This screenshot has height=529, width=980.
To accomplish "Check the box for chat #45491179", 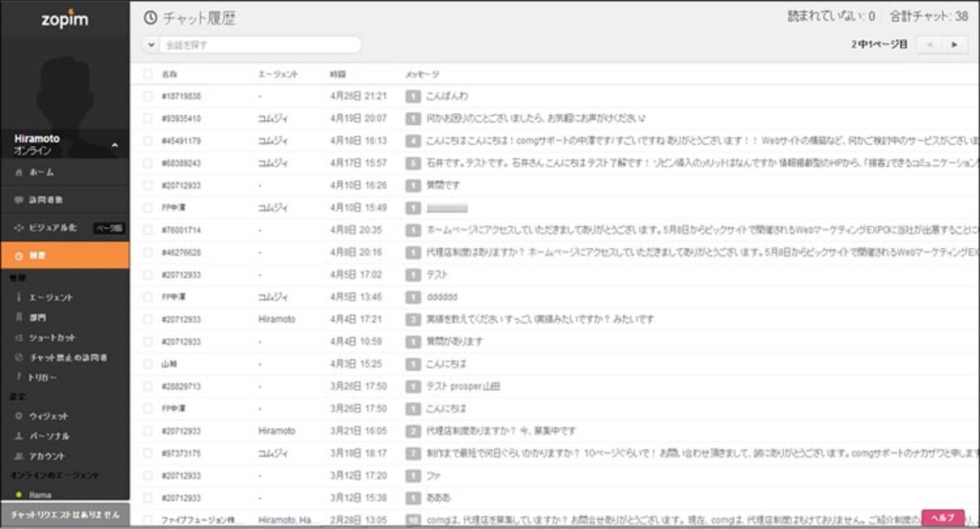I will [148, 140].
